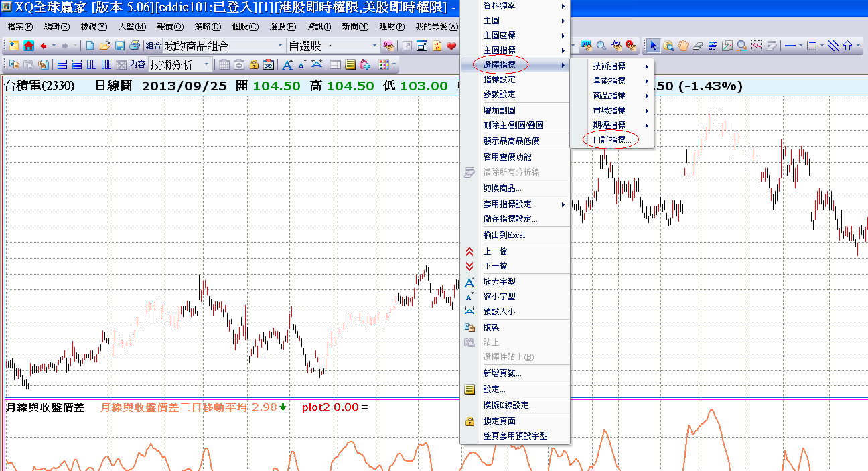Click the red heart favorites icon
The width and height of the screenshot is (868, 471).
(x=451, y=46)
